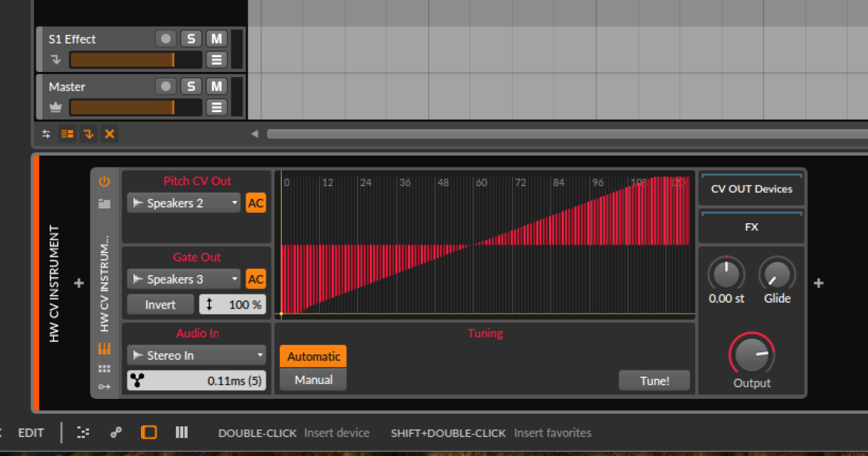Open the automation editor panel icon

[x=83, y=433]
